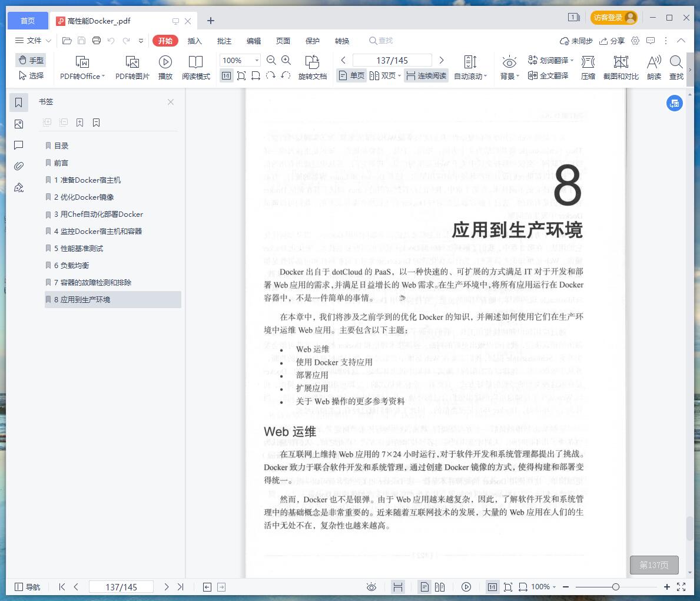Enable 双页 double page view
The height and width of the screenshot is (601, 700).
(385, 75)
